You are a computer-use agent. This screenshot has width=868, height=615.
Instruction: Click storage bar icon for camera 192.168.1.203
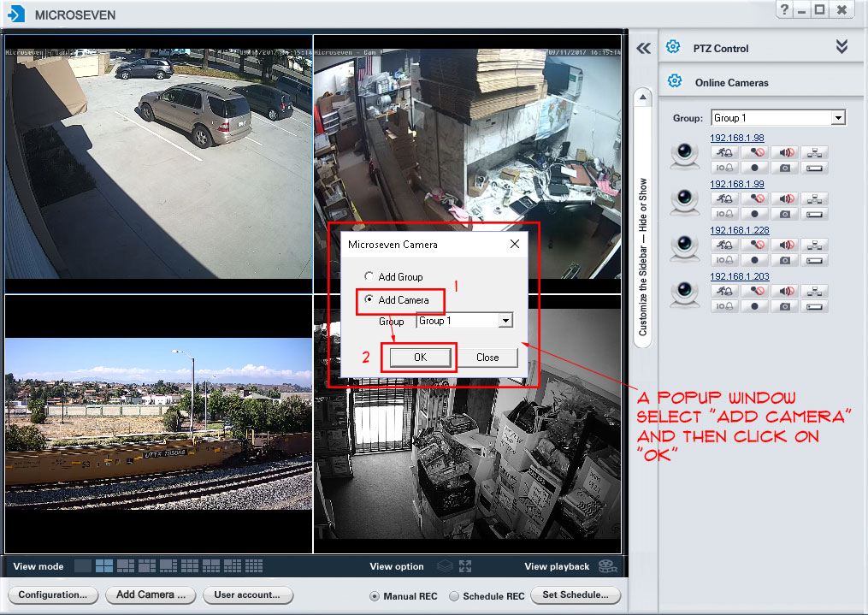[x=814, y=306]
